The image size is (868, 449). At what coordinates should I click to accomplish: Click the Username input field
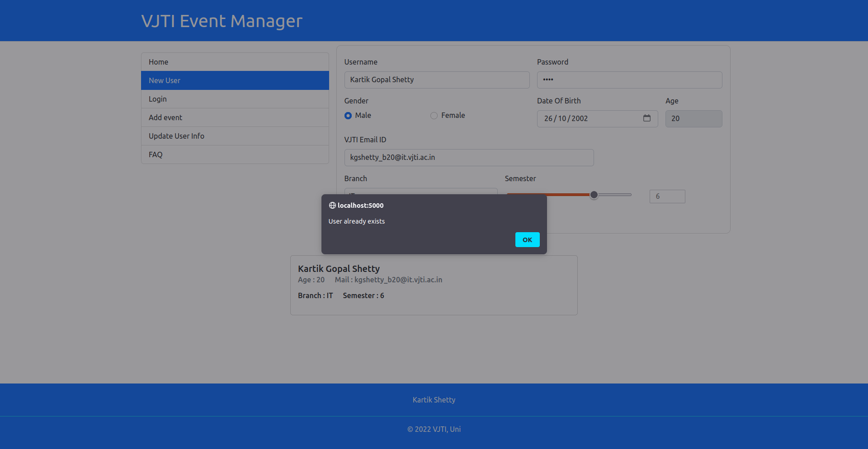(x=437, y=80)
